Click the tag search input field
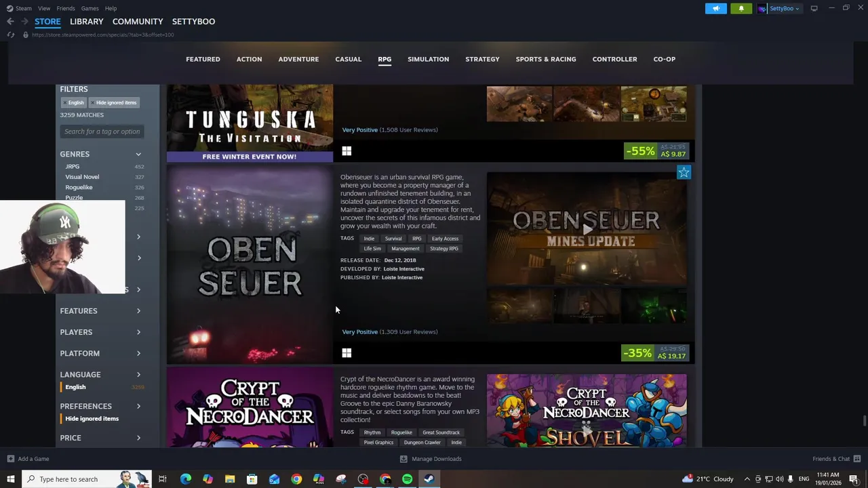The width and height of the screenshot is (868, 488). coord(102,131)
